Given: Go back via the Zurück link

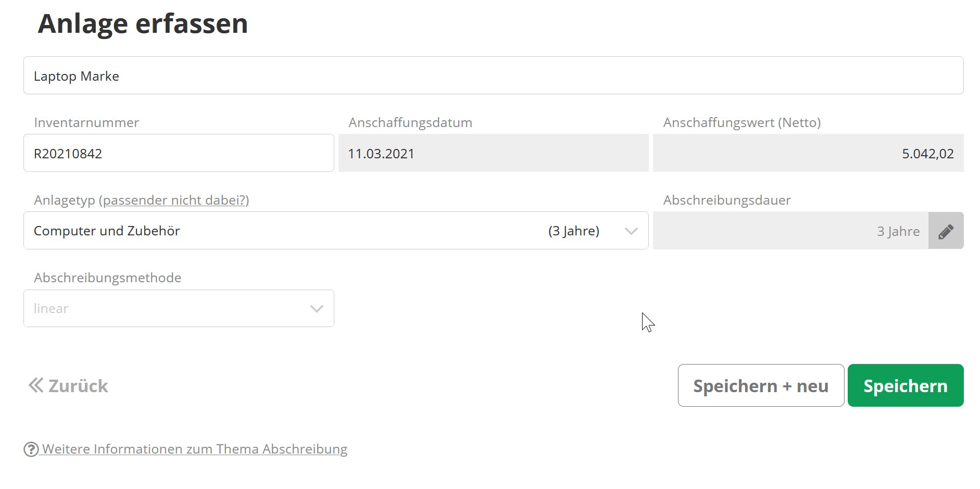Looking at the screenshot, I should [x=78, y=386].
